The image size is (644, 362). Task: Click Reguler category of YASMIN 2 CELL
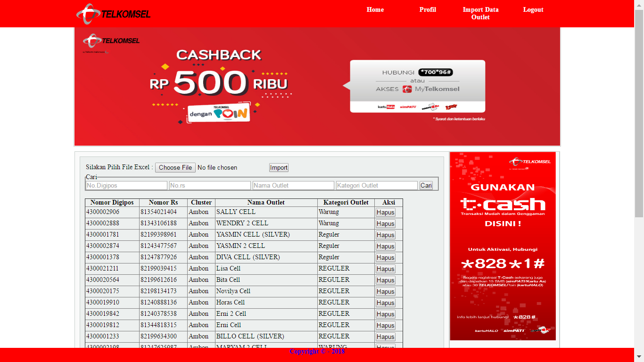[329, 246]
